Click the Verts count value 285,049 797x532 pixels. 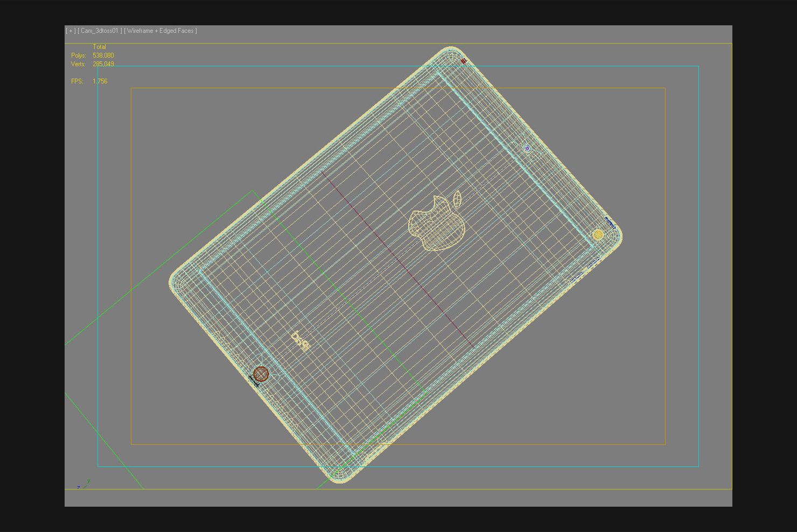point(103,64)
